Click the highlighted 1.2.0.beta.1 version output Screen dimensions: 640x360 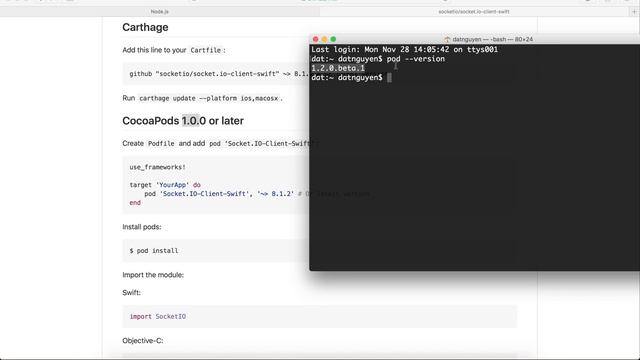point(338,68)
